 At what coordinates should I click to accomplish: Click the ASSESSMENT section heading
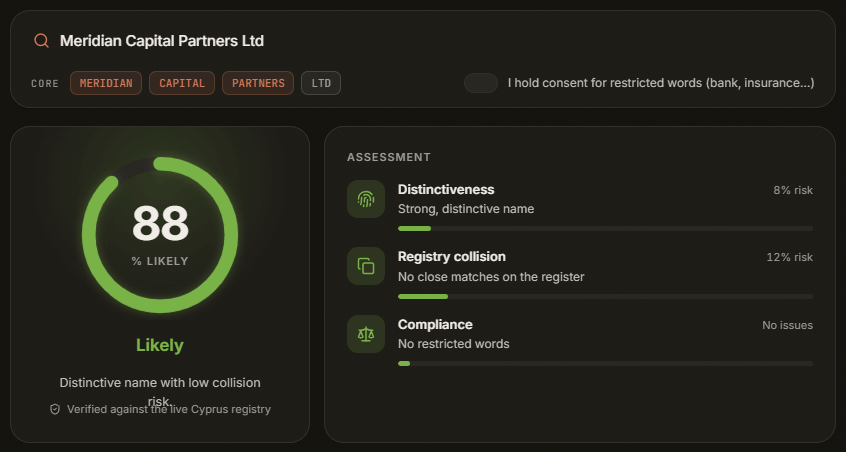coord(389,157)
